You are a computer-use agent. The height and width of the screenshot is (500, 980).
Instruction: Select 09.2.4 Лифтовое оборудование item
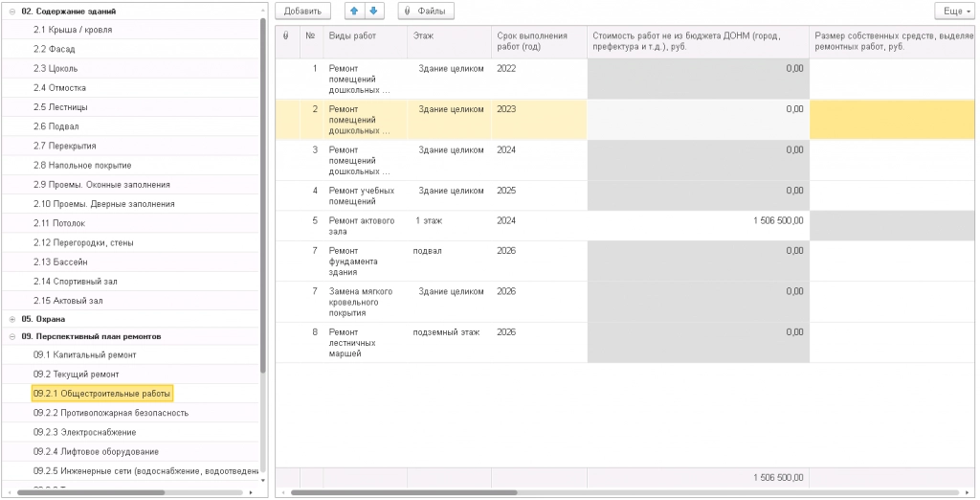[x=96, y=451]
